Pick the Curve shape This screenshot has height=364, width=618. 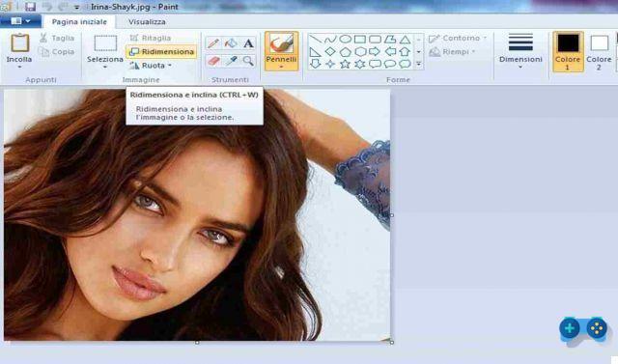(x=330, y=39)
